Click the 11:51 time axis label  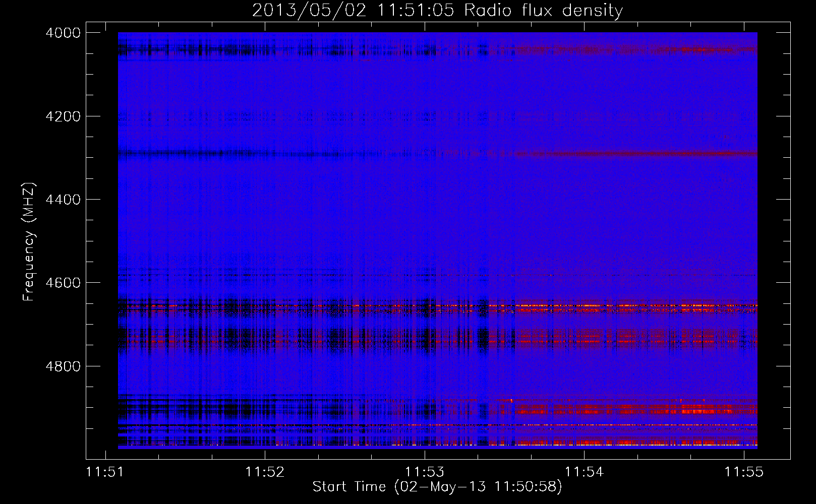point(105,472)
